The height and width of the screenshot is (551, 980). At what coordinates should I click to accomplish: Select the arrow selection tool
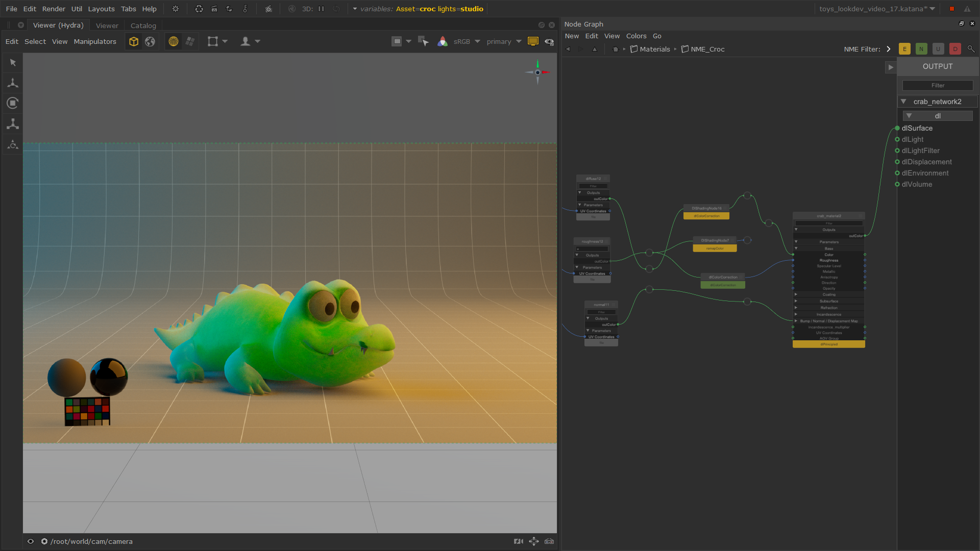(x=13, y=63)
